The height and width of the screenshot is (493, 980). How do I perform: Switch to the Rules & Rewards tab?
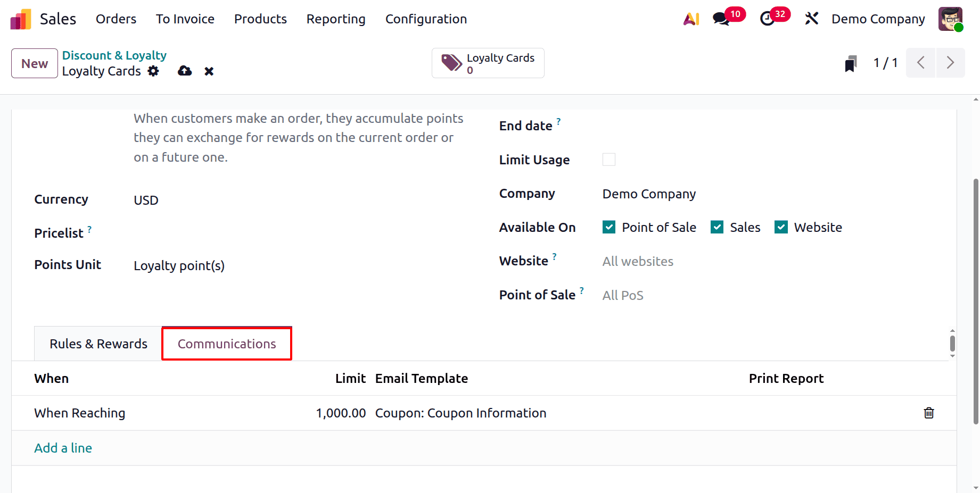pyautogui.click(x=97, y=344)
